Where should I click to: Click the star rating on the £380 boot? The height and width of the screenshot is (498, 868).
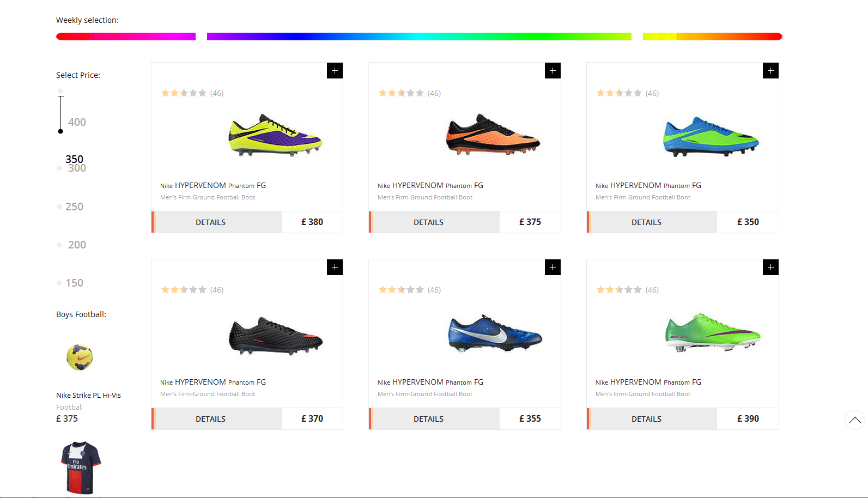[184, 93]
